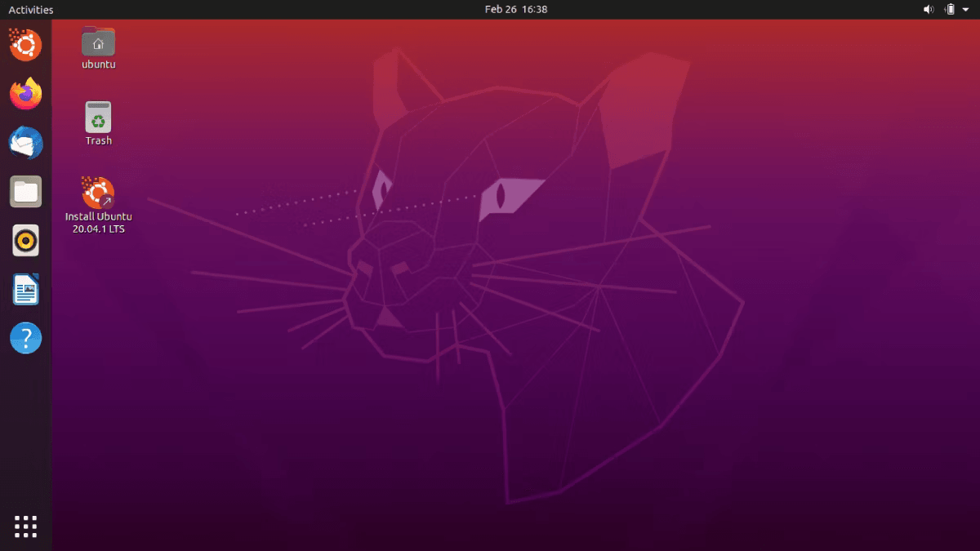Launch the Ubuntu installer from the dock
The width and height of the screenshot is (980, 551).
click(25, 45)
